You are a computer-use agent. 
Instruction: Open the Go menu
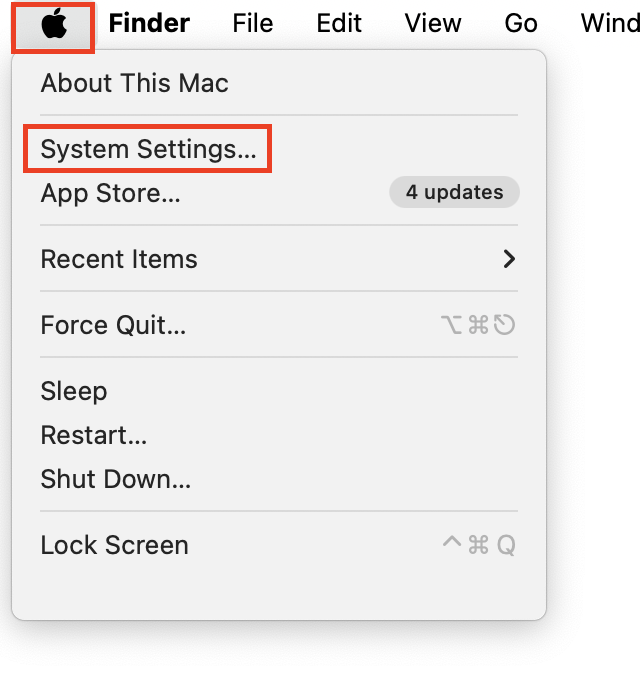click(521, 23)
